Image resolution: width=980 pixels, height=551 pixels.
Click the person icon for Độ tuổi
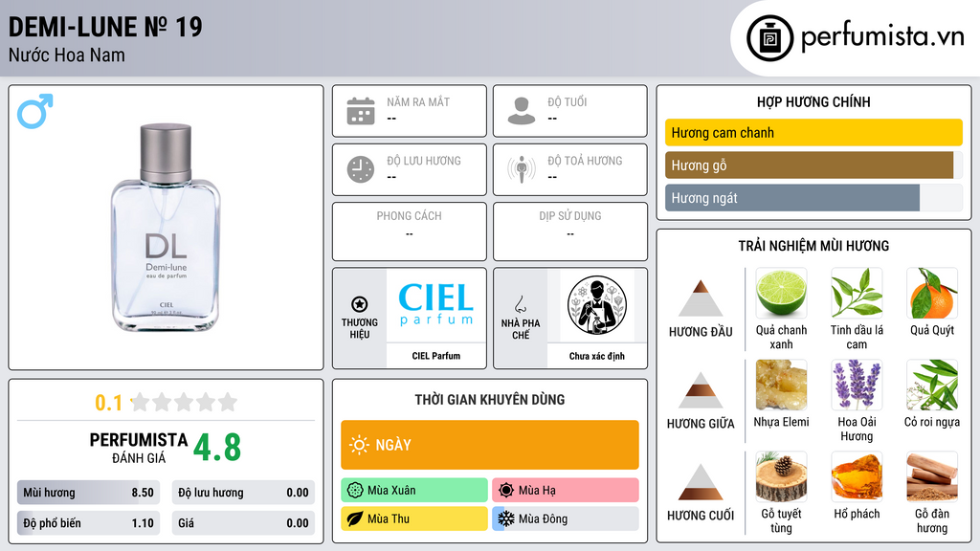(x=522, y=111)
